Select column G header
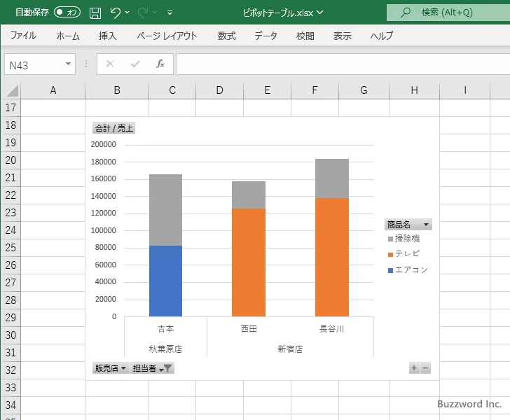Image resolution: width=510 pixels, height=420 pixels. tap(364, 90)
